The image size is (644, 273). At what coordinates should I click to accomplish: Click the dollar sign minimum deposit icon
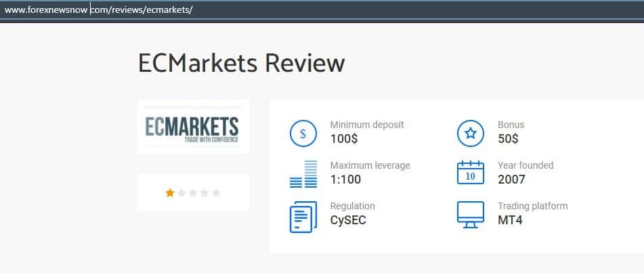[303, 133]
